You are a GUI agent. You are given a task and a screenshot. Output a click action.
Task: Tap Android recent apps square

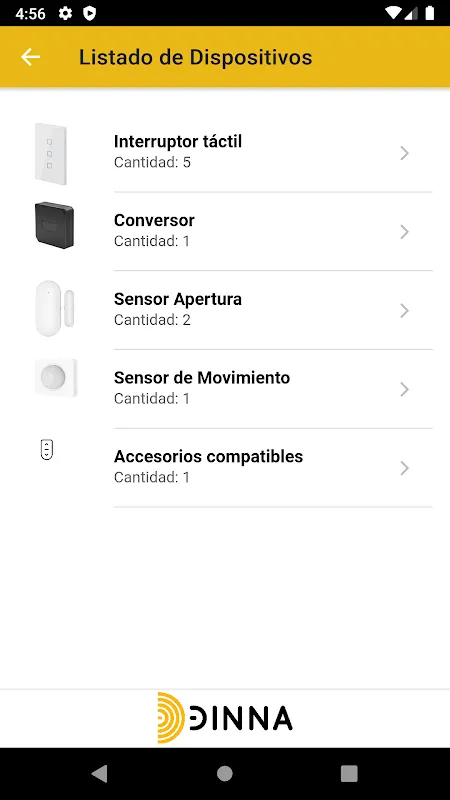pos(349,773)
